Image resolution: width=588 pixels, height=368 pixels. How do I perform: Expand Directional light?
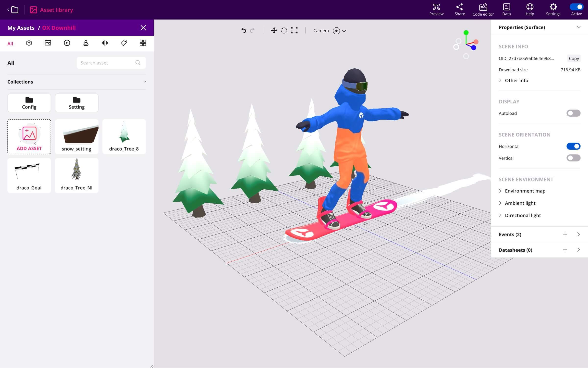pyautogui.click(x=520, y=215)
